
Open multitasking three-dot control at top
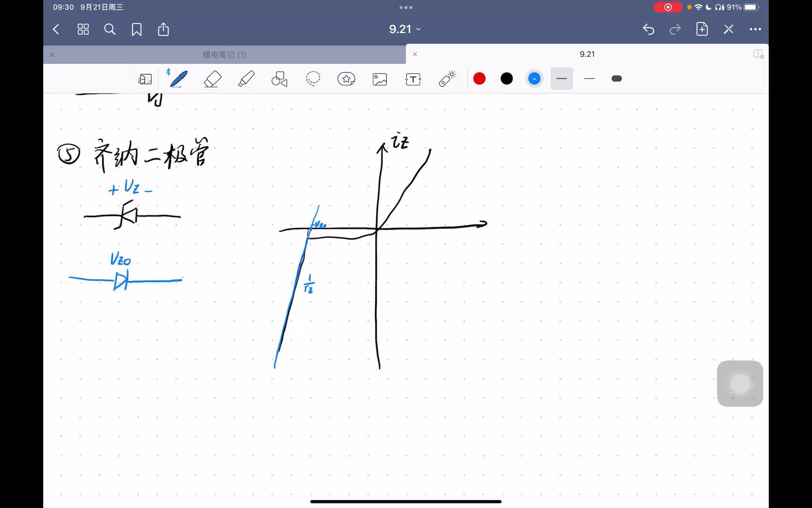pos(406,8)
